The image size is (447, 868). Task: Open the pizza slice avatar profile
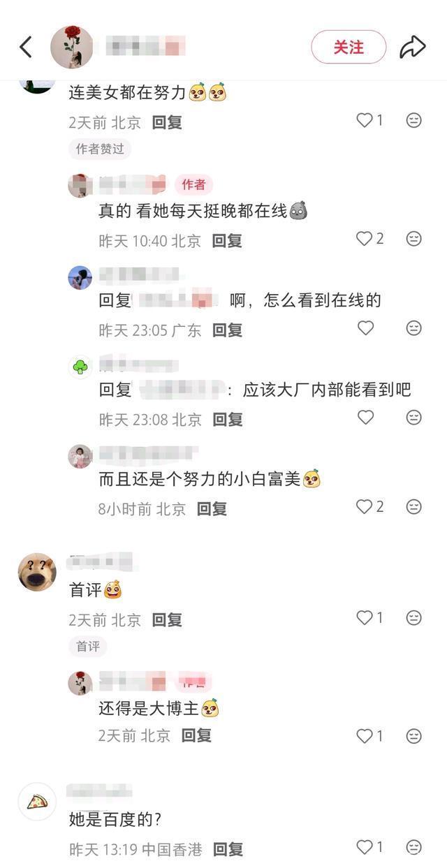click(37, 802)
